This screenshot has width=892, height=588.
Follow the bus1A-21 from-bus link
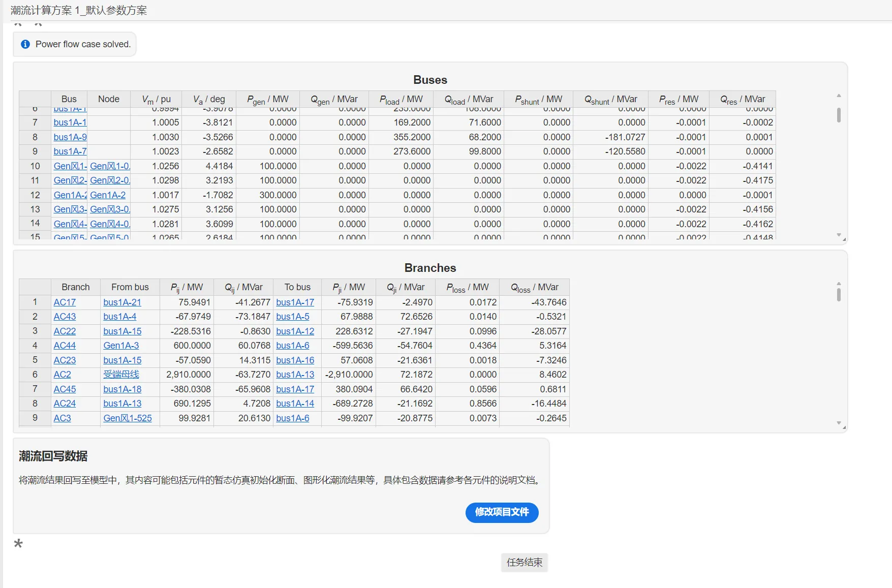(x=122, y=302)
